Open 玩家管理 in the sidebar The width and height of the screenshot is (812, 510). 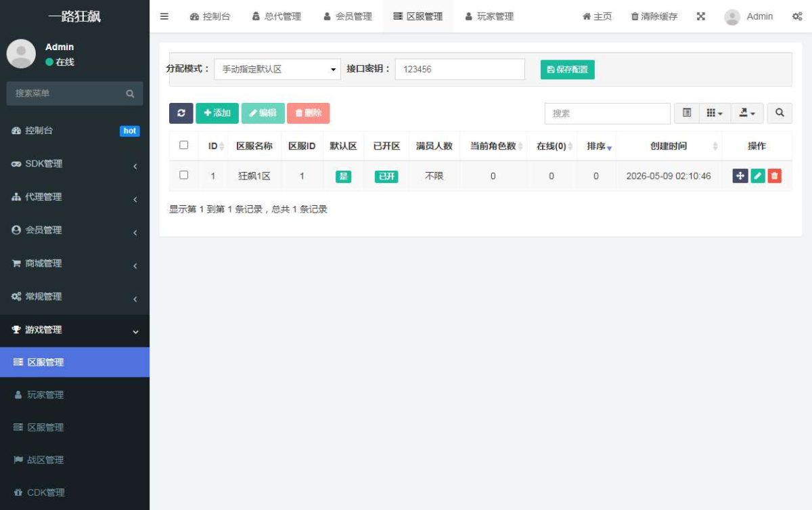pyautogui.click(x=74, y=395)
